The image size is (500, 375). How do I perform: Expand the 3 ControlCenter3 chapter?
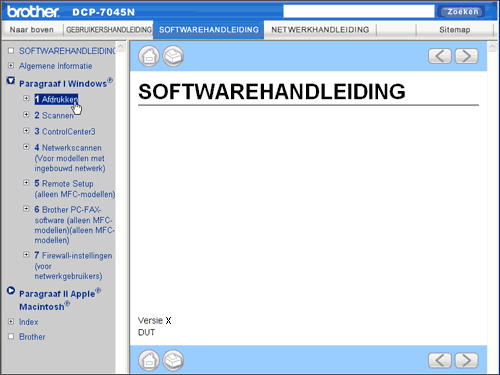26,130
